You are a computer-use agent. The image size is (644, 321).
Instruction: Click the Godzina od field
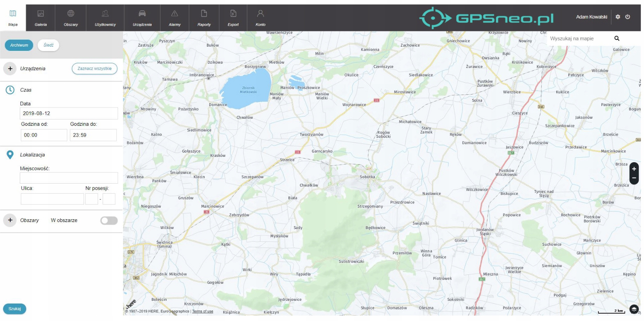tap(43, 135)
